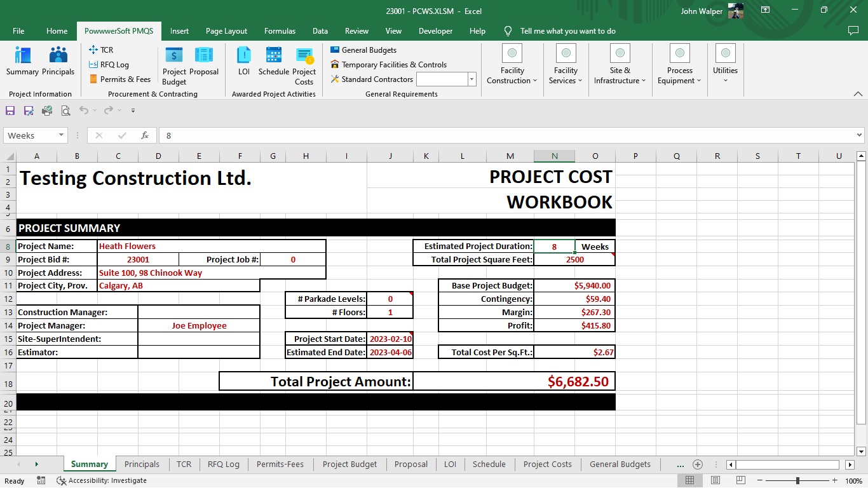Screen dimensions: 868x488
Task: Switch to Page Break Preview view
Action: click(x=740, y=481)
